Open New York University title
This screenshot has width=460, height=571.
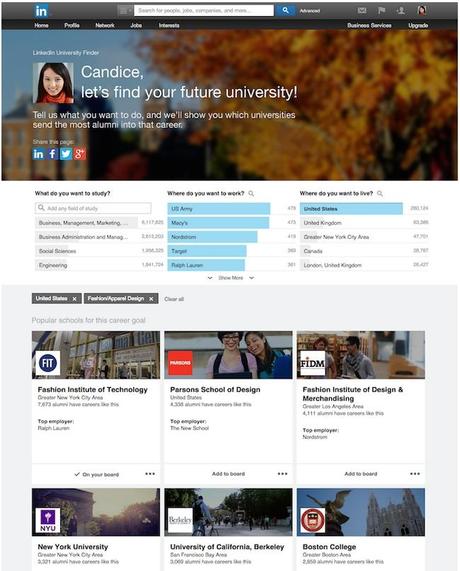pyautogui.click(x=73, y=547)
